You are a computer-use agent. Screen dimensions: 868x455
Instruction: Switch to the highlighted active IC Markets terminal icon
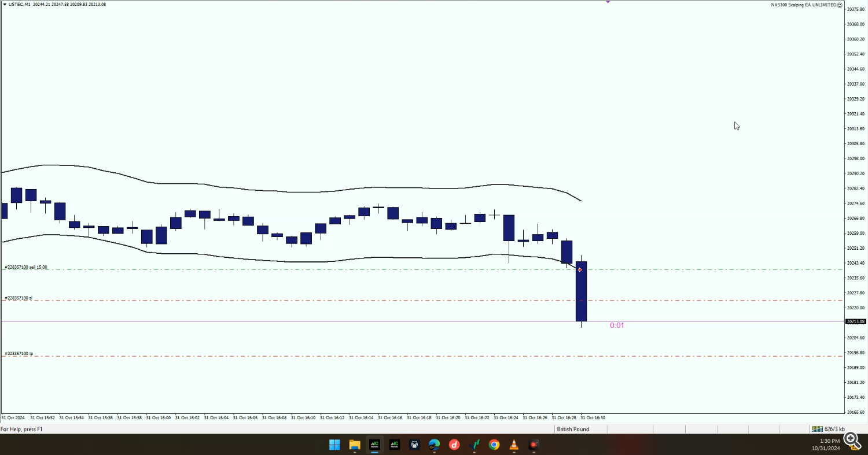tap(374, 445)
